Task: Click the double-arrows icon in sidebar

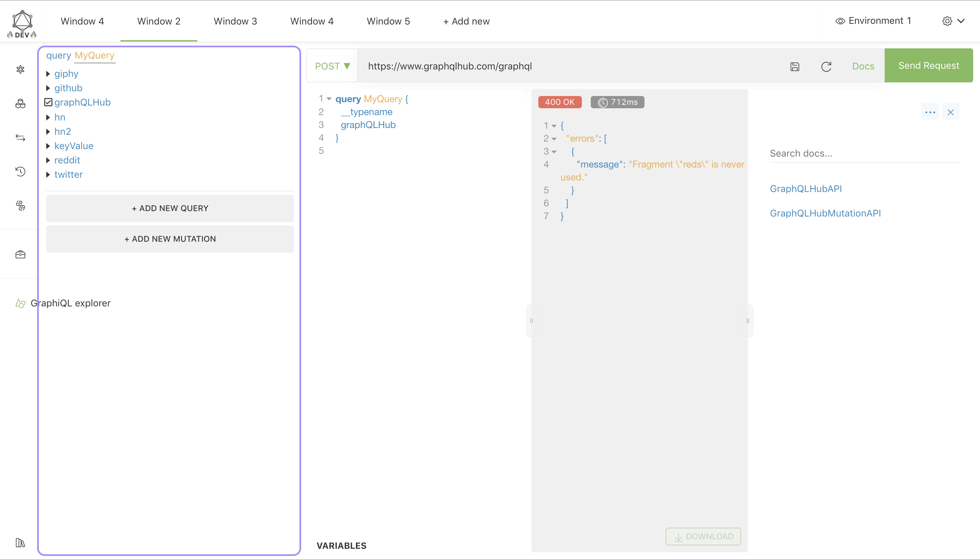Action: tap(20, 138)
